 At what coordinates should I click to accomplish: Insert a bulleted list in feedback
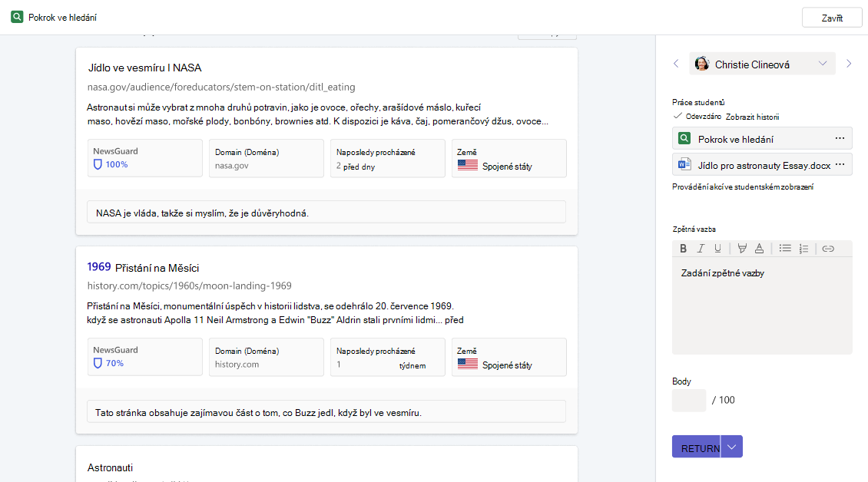[785, 249]
